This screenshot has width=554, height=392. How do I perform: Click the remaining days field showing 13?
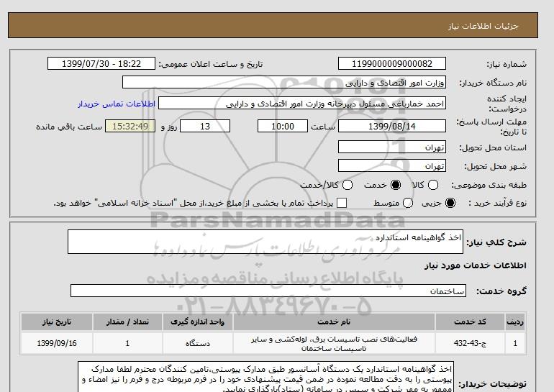point(205,126)
